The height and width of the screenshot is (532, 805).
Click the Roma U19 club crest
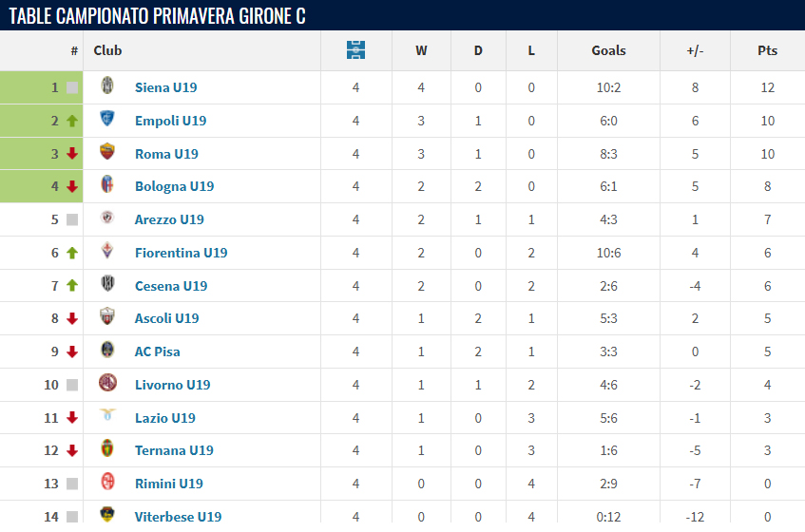coord(107,151)
